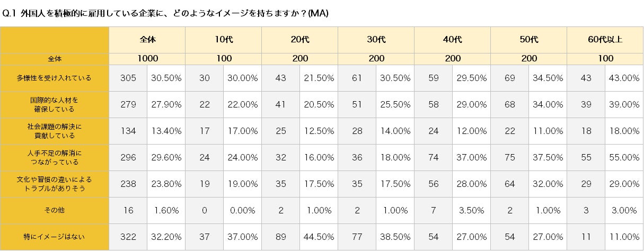Click the 社会課題の解決に貢献している row label
The image size is (644, 251).
tap(55, 131)
